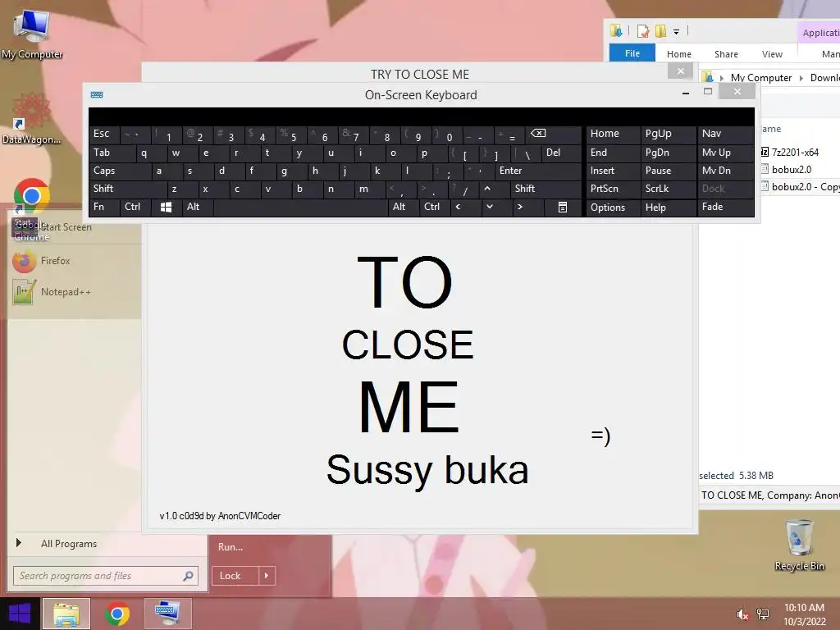Viewport: 840px width, 630px height.
Task: Open the Explorer File tab
Action: coord(632,53)
